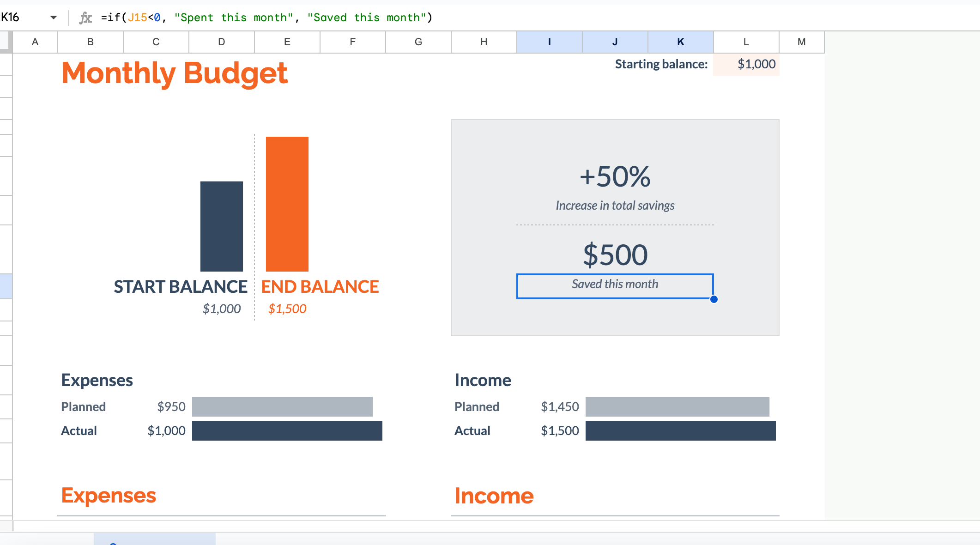The height and width of the screenshot is (545, 980).
Task: Select column D header
Action: point(222,42)
